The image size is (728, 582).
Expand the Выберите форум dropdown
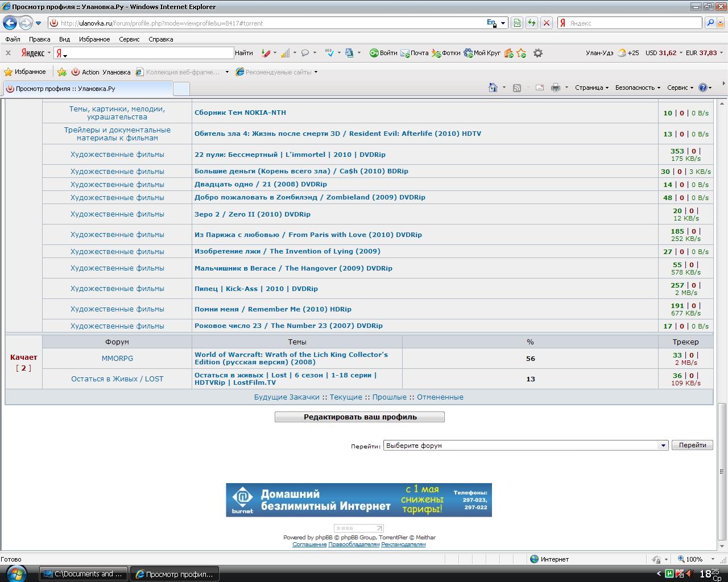point(663,446)
